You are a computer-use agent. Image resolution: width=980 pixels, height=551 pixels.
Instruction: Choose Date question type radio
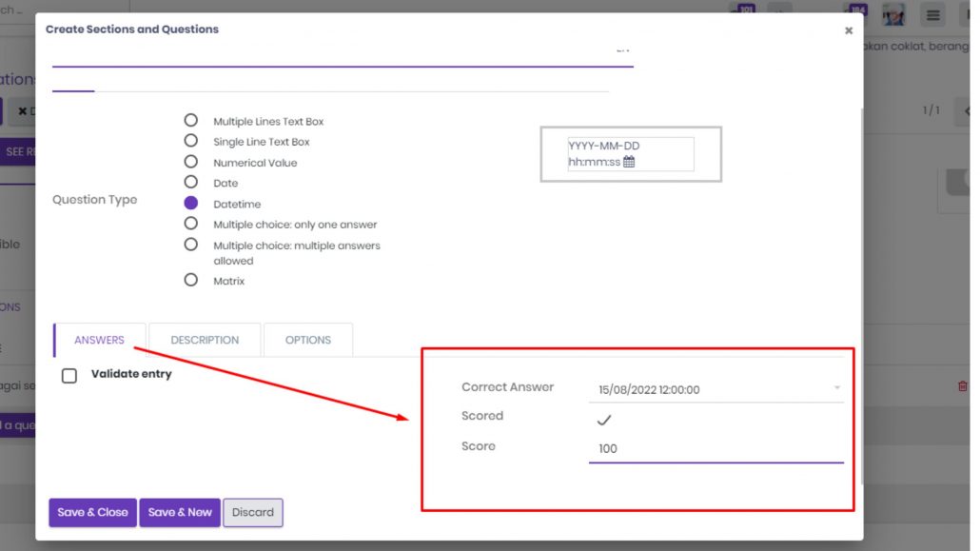pyautogui.click(x=190, y=182)
